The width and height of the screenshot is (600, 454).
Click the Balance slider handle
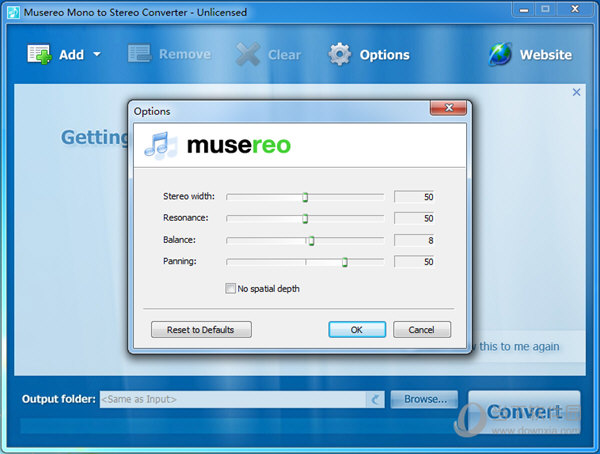click(x=311, y=241)
